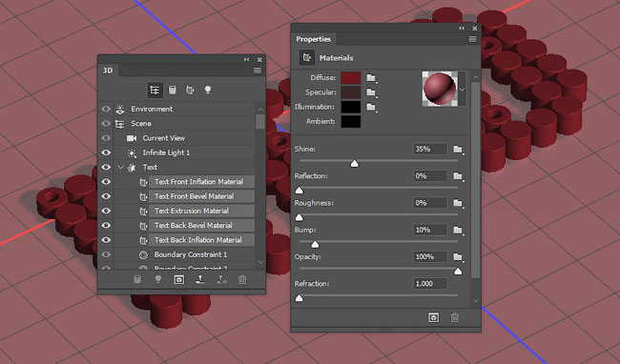Toggle visibility of Scene
The image size is (620, 364).
coord(106,124)
